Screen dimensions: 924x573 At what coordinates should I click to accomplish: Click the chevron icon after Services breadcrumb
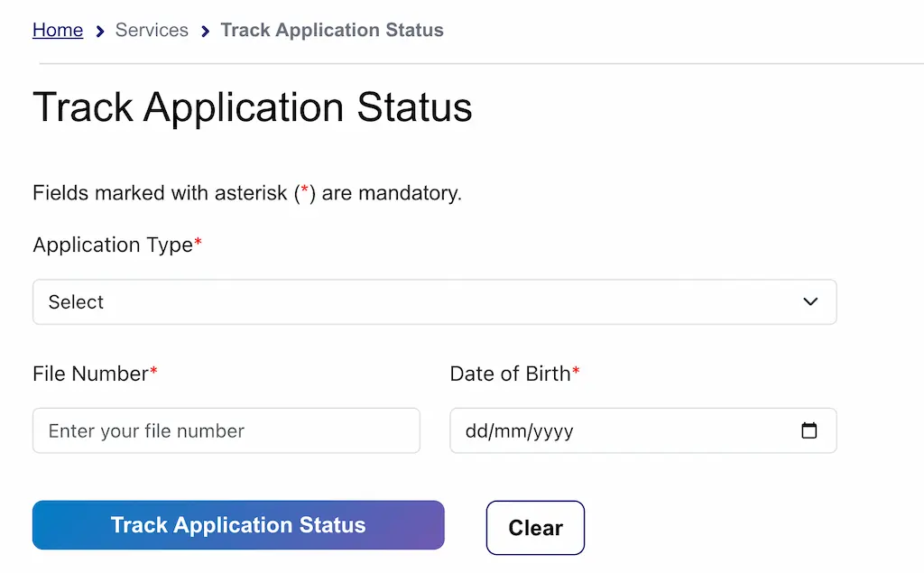(205, 32)
